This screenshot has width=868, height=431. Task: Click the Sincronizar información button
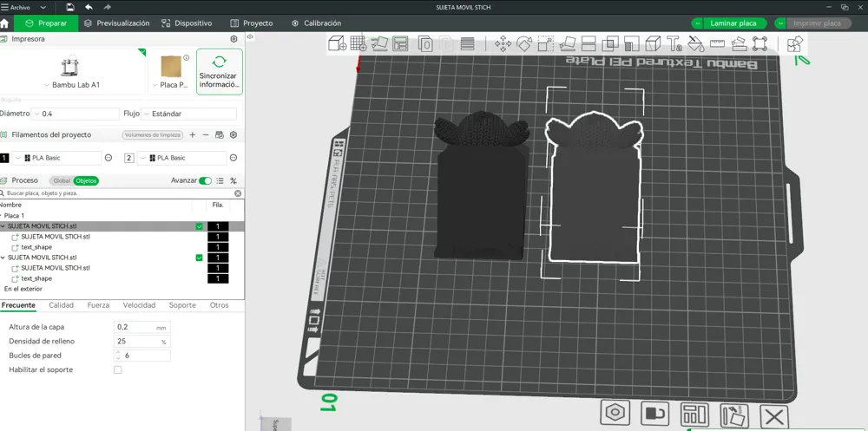220,72
